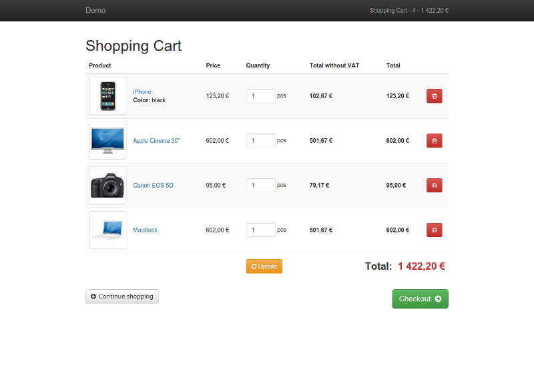Open the Canon EOS 5D link
The height and width of the screenshot is (392, 534).
click(153, 185)
